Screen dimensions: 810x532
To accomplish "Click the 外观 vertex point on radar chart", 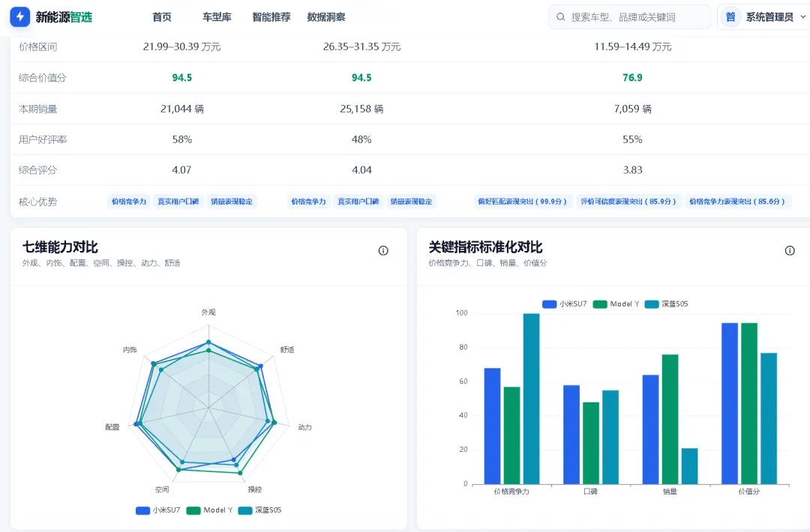I will point(208,342).
